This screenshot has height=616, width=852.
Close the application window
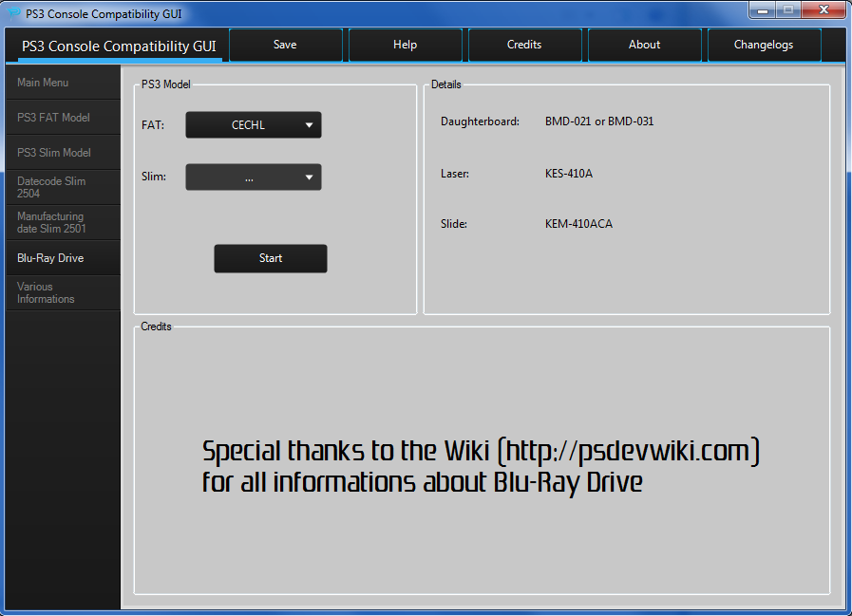pos(824,10)
